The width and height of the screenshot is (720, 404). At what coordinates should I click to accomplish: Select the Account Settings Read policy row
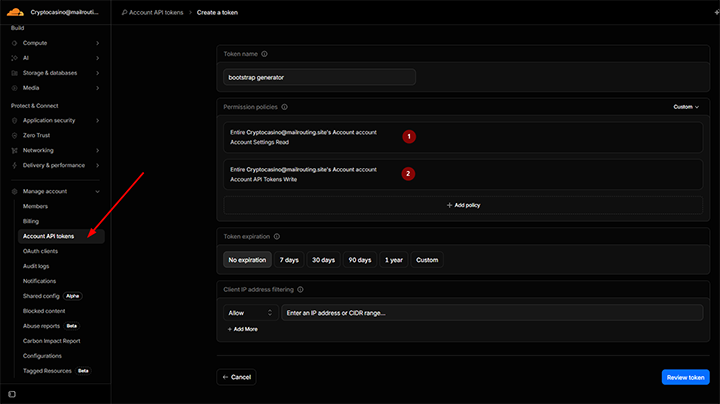click(x=463, y=137)
